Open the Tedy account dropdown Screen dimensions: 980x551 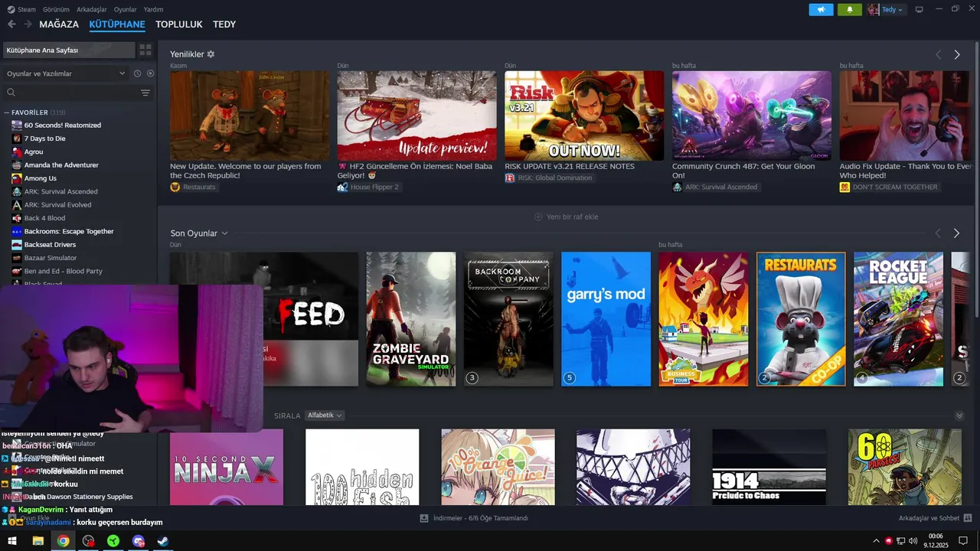coord(886,9)
